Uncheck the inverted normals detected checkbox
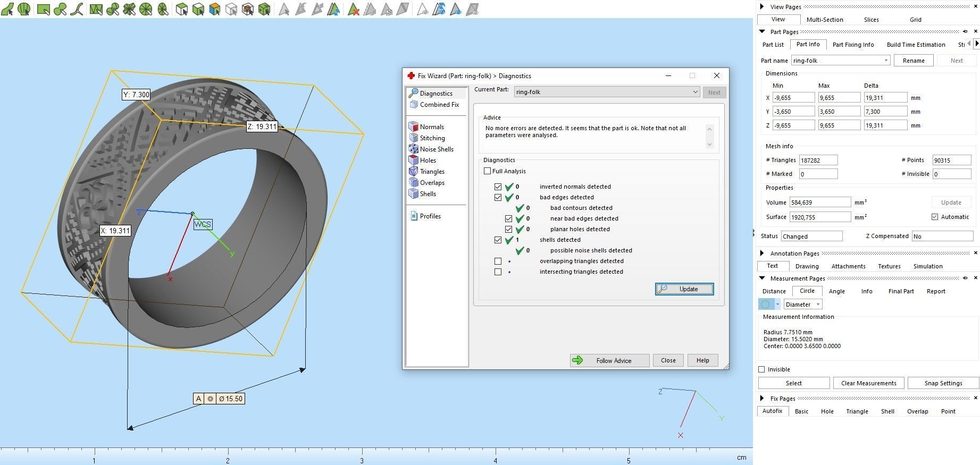This screenshot has height=465, width=980. coord(498,187)
